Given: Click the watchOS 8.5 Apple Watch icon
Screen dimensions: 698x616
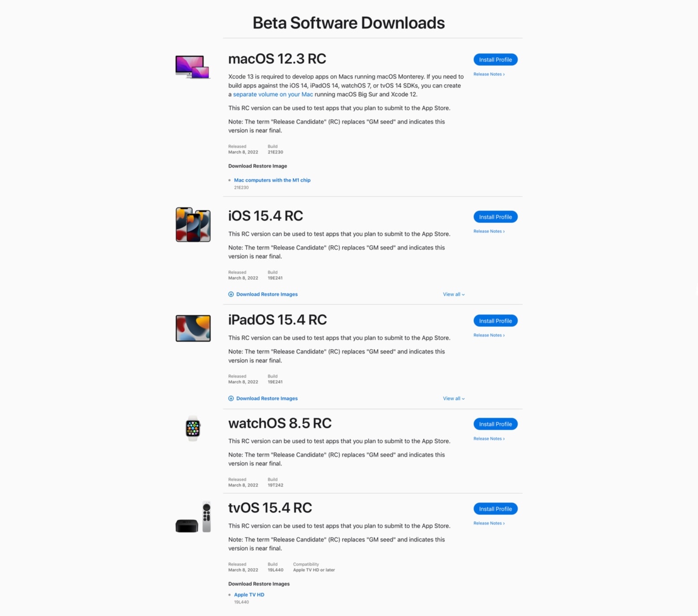Looking at the screenshot, I should point(193,428).
